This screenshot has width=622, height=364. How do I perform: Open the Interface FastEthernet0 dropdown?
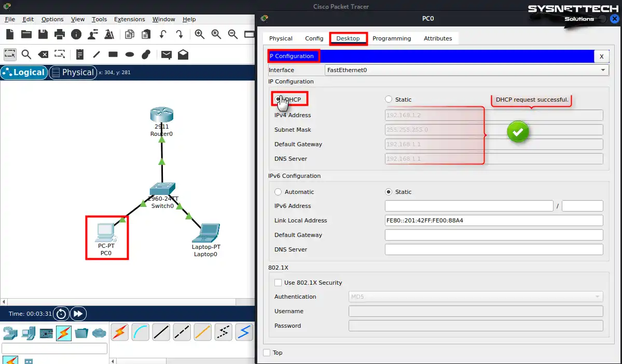tap(466, 70)
